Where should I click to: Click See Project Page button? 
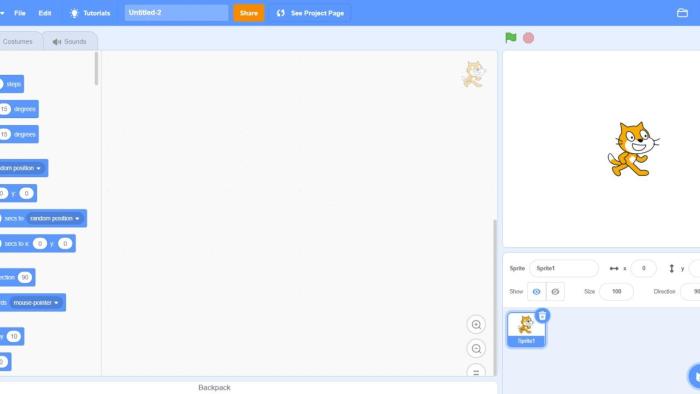coord(310,13)
